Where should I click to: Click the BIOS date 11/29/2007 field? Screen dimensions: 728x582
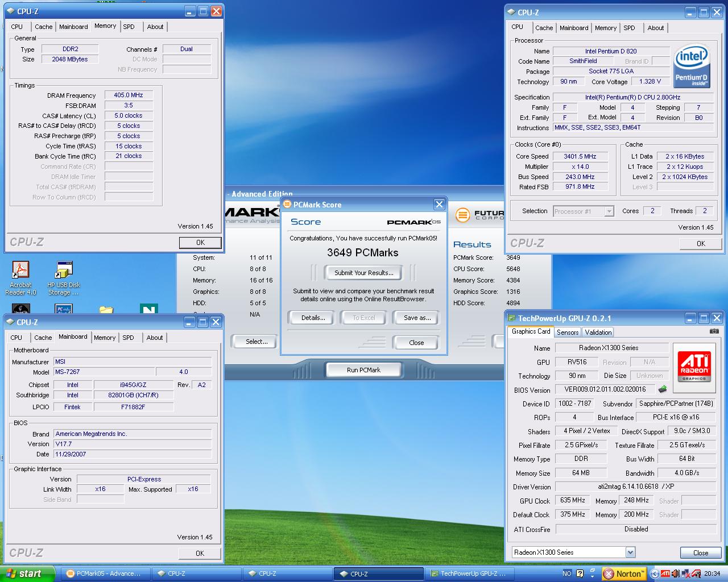[x=133, y=454]
